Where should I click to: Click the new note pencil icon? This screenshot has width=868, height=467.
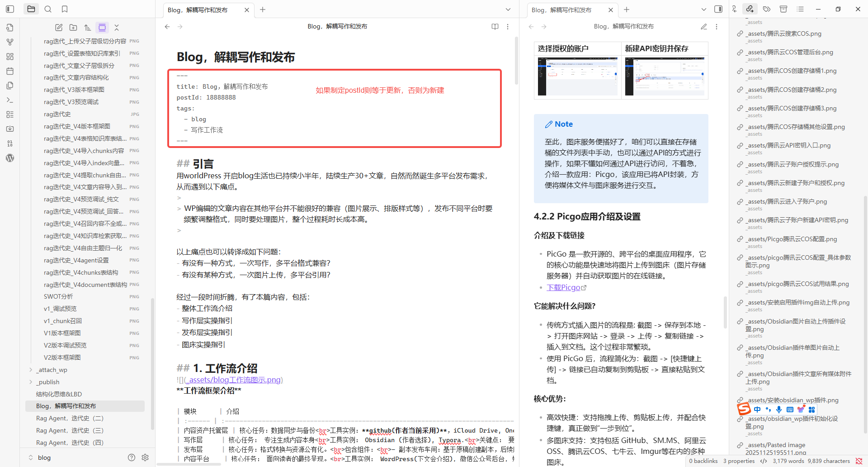(x=59, y=27)
